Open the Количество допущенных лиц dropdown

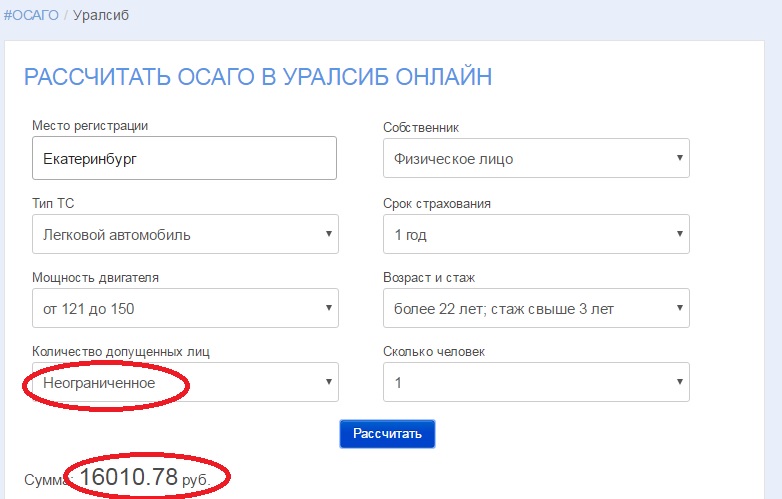pyautogui.click(x=184, y=382)
